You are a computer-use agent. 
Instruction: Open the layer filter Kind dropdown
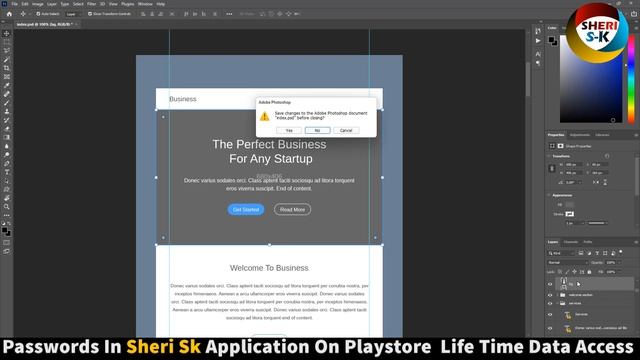[x=561, y=253]
